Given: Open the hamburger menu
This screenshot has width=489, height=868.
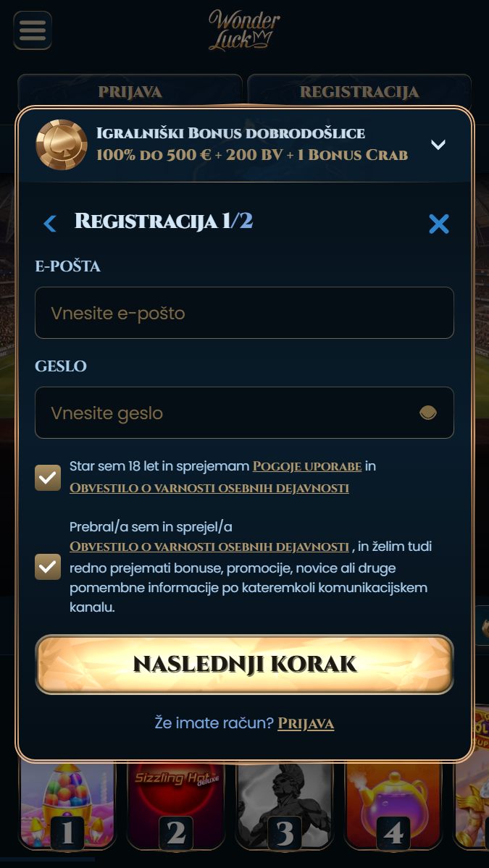Looking at the screenshot, I should tap(33, 30).
